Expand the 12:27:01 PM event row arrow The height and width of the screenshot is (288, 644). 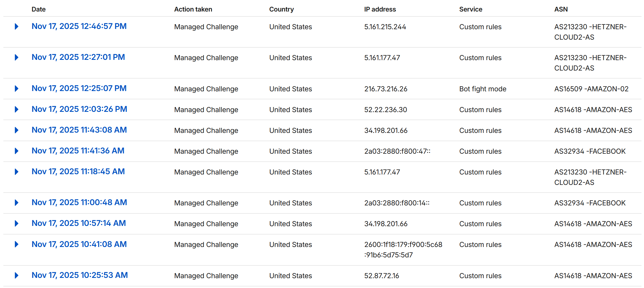[17, 57]
